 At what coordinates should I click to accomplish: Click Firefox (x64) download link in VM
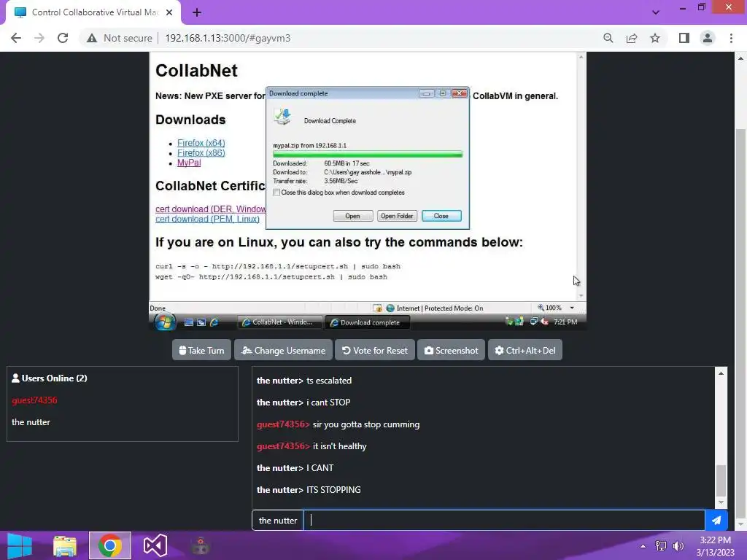pos(201,143)
